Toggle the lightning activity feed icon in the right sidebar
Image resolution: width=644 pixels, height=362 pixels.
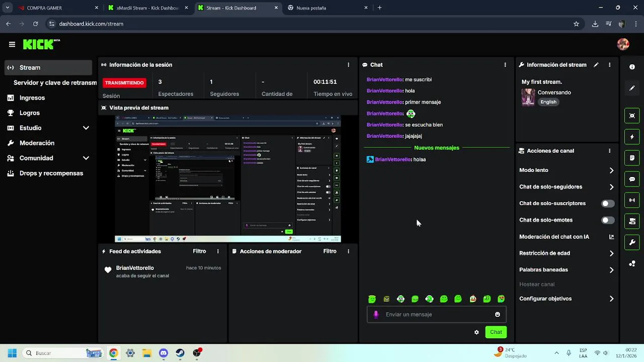point(632,137)
